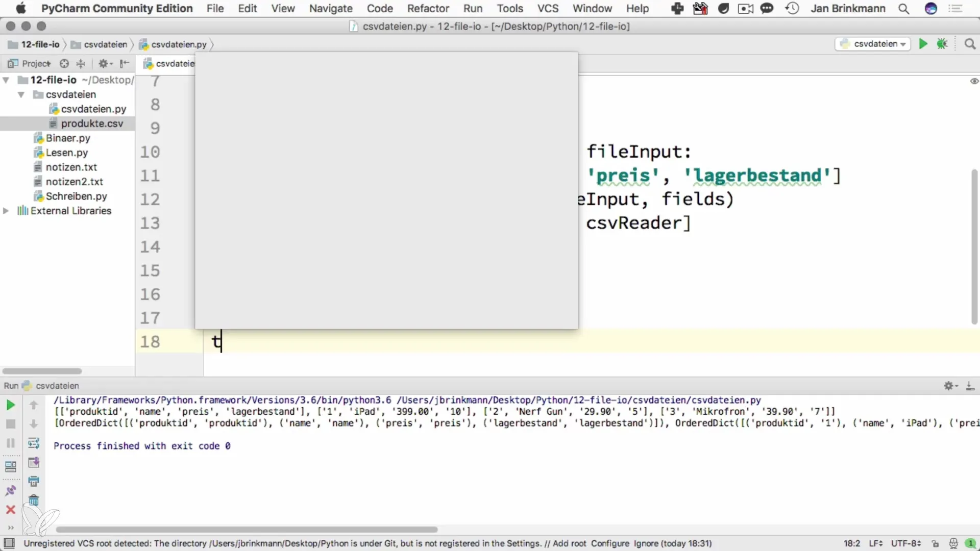The image size is (980, 551).
Task: Open the File menu
Action: [215, 9]
